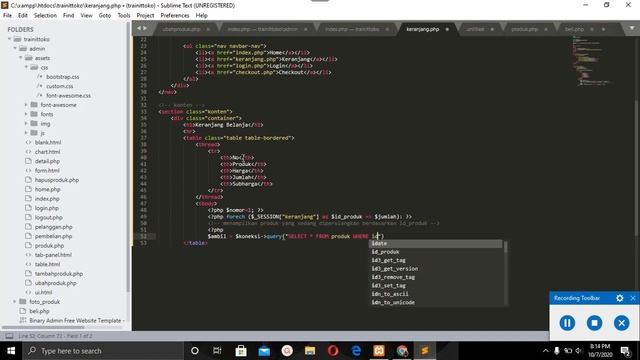Click the sidebar horizontal scrollbar
Image resolution: width=640 pixels, height=360 pixels.
click(43, 327)
